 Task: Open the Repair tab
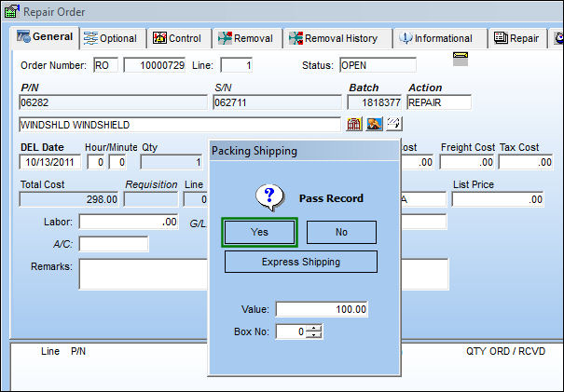pos(516,38)
